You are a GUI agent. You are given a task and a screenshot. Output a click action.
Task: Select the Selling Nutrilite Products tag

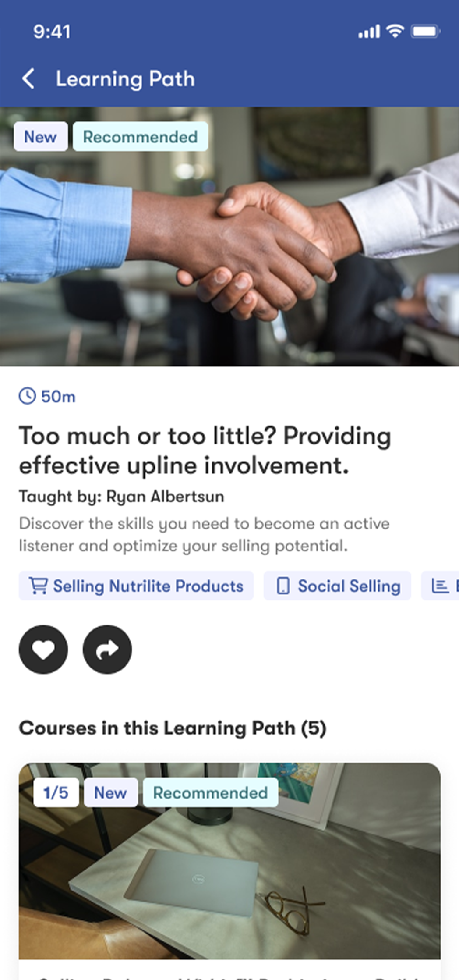click(136, 586)
